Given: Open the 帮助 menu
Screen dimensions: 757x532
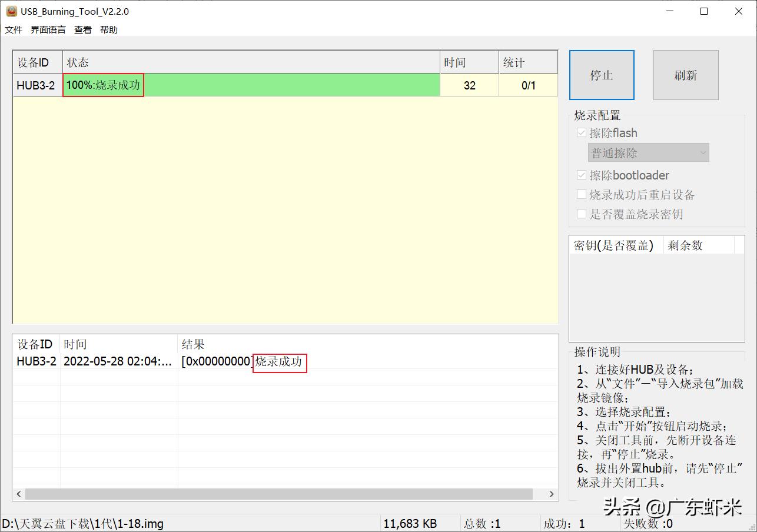Looking at the screenshot, I should [x=108, y=29].
